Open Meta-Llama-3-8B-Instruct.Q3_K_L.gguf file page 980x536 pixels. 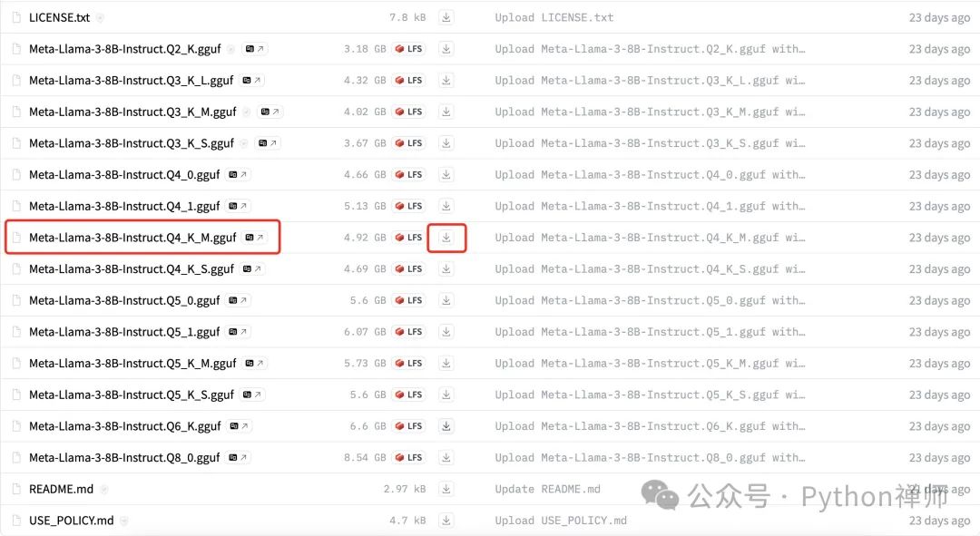click(132, 80)
